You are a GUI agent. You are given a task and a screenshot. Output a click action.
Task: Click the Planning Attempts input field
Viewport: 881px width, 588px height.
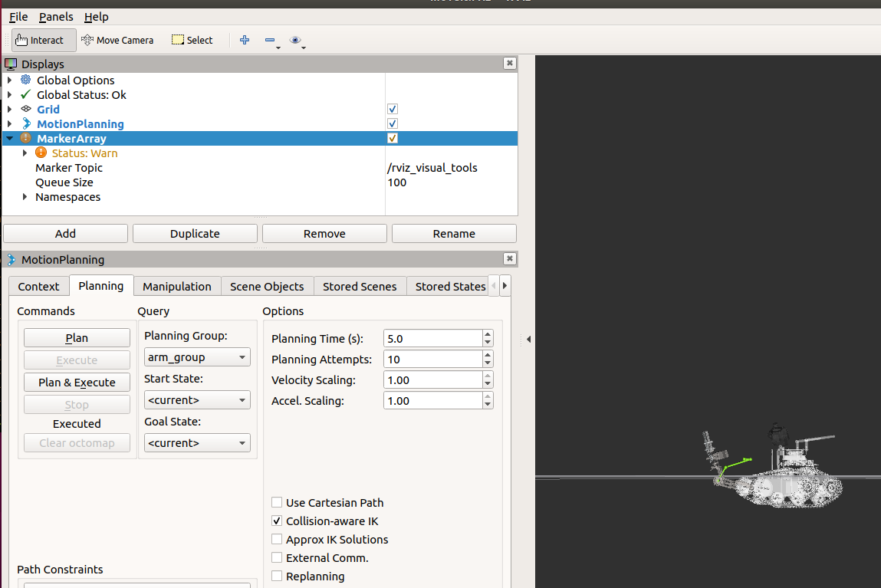[x=432, y=360]
